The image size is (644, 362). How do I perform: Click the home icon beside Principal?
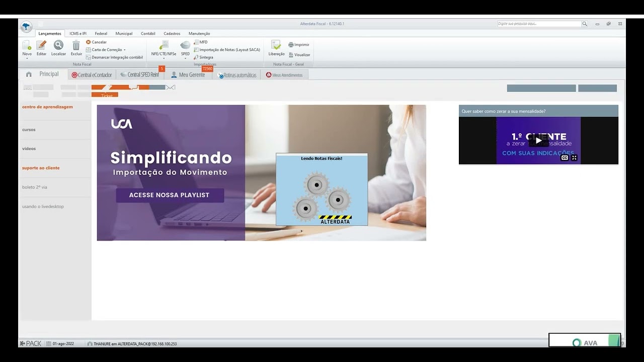(29, 74)
